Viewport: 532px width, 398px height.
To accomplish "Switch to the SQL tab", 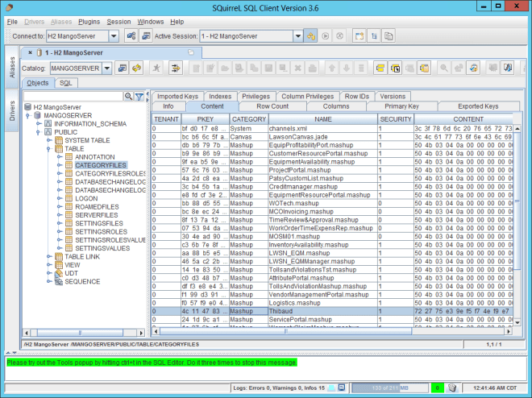I will point(66,83).
